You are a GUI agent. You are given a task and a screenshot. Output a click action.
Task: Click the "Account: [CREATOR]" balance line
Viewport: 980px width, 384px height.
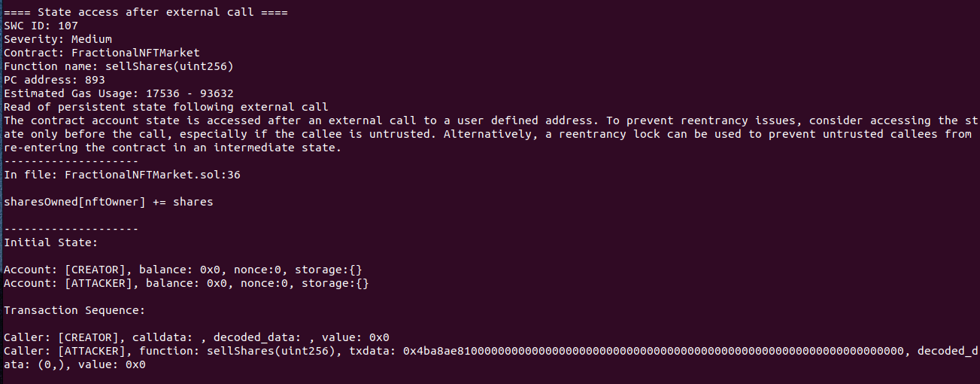pos(187,270)
